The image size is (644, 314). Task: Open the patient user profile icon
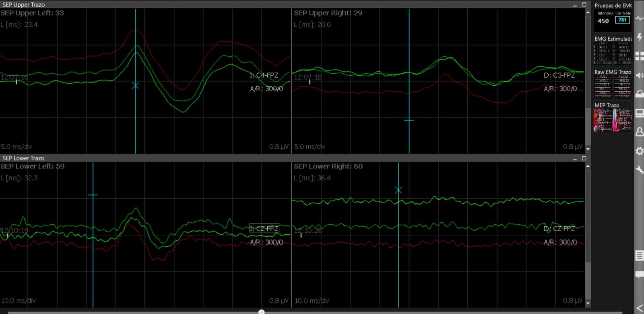[639, 132]
